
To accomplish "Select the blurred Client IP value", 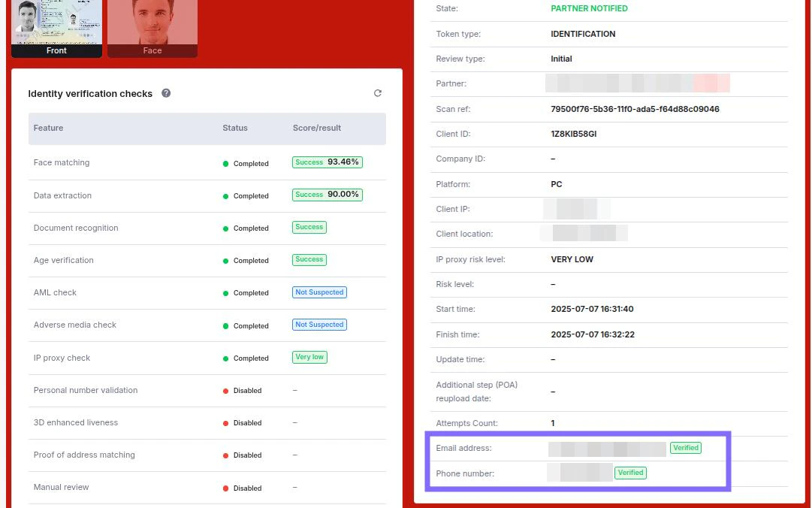I will point(576,209).
